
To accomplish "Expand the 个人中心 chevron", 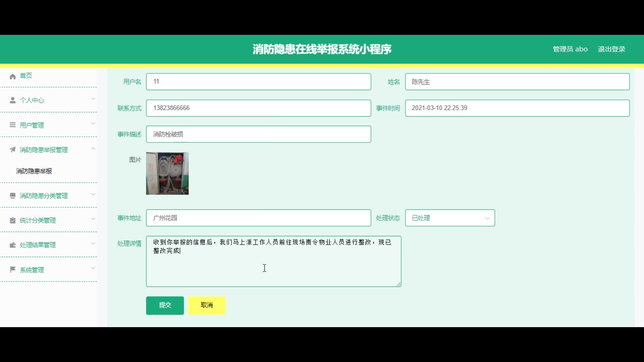I will pos(93,99).
